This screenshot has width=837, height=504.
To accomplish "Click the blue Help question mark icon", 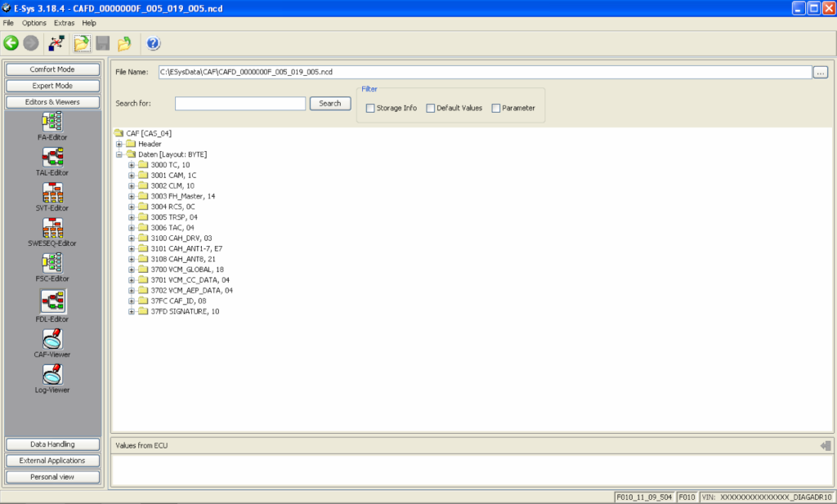I will coord(153,43).
